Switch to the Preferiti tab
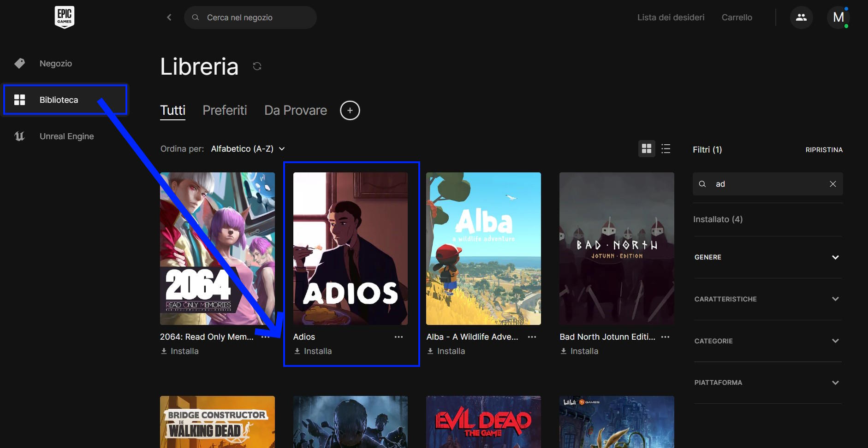 tap(225, 111)
